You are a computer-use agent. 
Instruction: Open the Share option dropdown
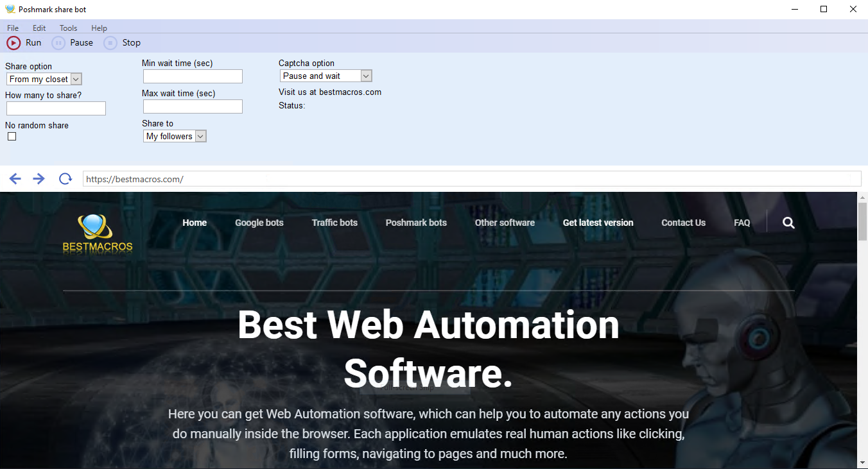pos(44,79)
